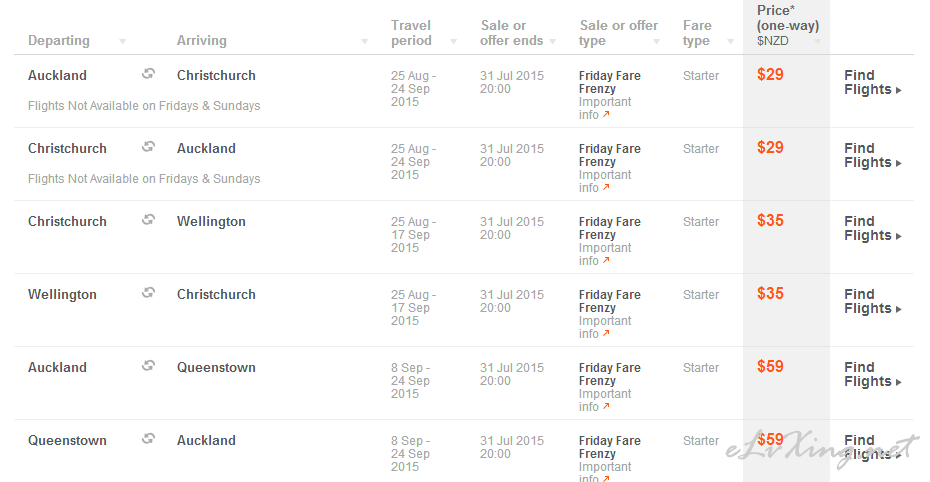This screenshot has width=930, height=482.
Task: Find Flights for Auckland to Christchurch $29
Action: coord(872,82)
